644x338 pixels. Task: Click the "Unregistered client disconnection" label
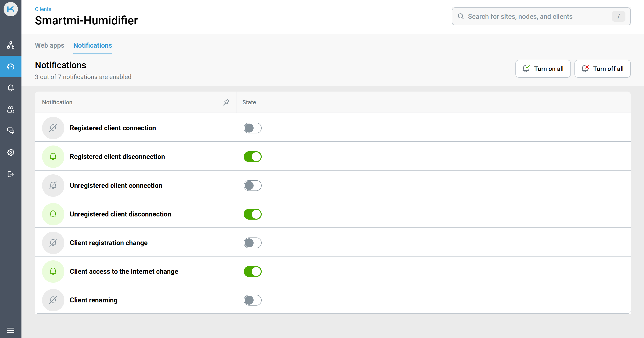pos(121,214)
